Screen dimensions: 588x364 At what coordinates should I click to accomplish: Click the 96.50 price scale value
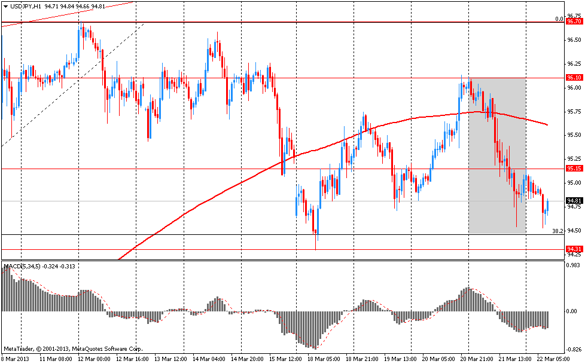tap(574, 40)
